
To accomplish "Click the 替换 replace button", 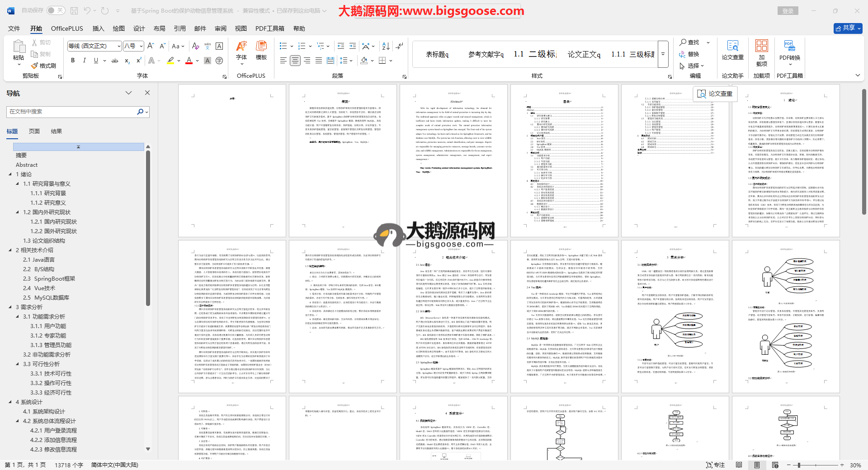I will pyautogui.click(x=689, y=54).
